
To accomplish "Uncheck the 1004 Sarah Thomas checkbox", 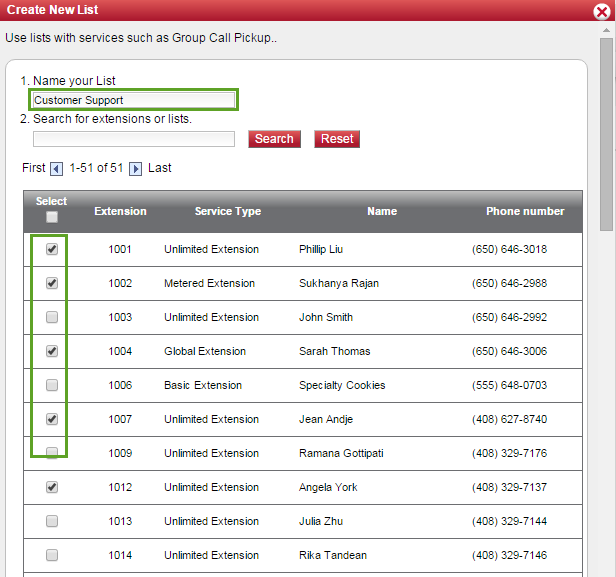I will [52, 351].
